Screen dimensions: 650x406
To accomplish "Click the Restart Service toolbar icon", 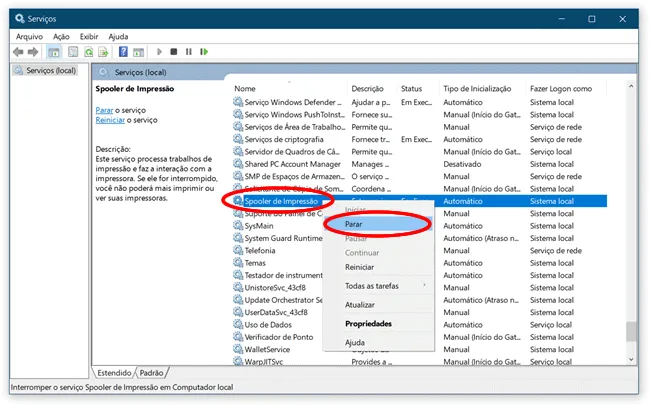I will coord(204,52).
